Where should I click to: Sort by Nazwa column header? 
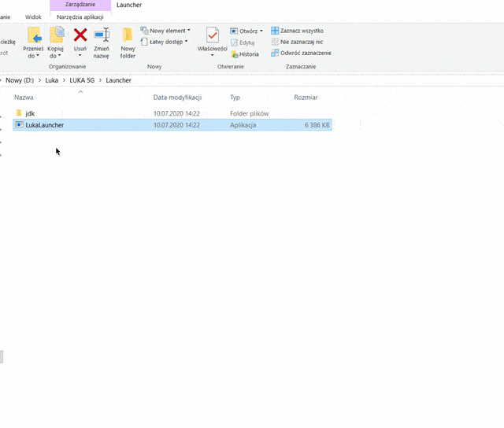tap(24, 98)
